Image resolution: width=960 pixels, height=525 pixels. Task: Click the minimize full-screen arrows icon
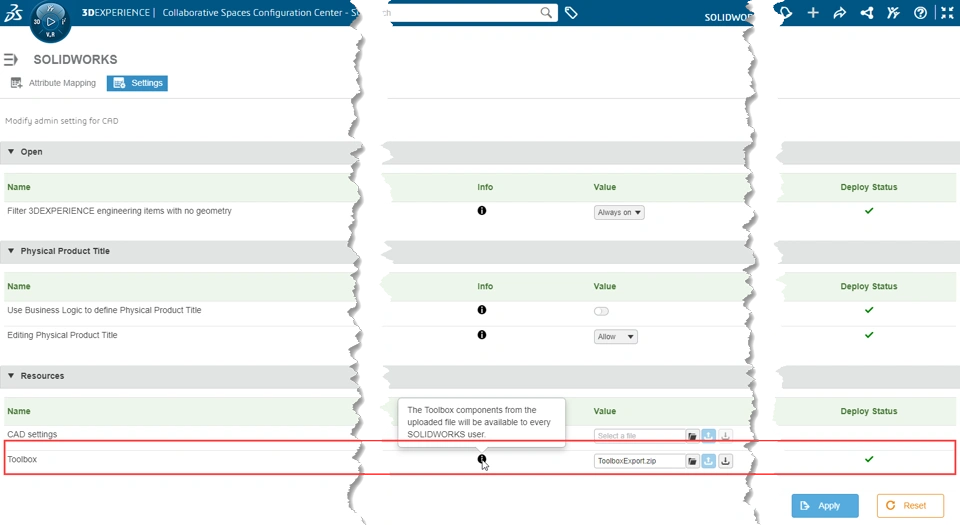(947, 13)
